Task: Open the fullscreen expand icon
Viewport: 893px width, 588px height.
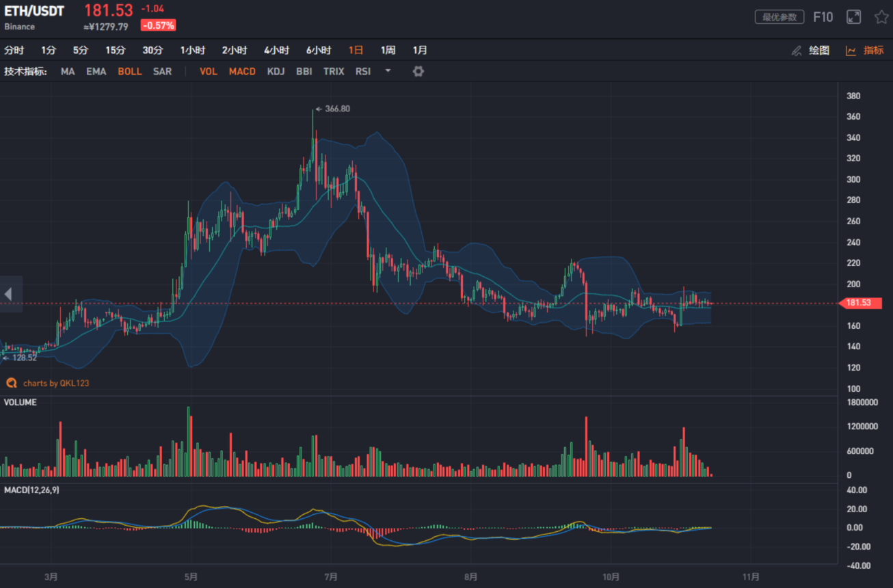Action: [853, 17]
